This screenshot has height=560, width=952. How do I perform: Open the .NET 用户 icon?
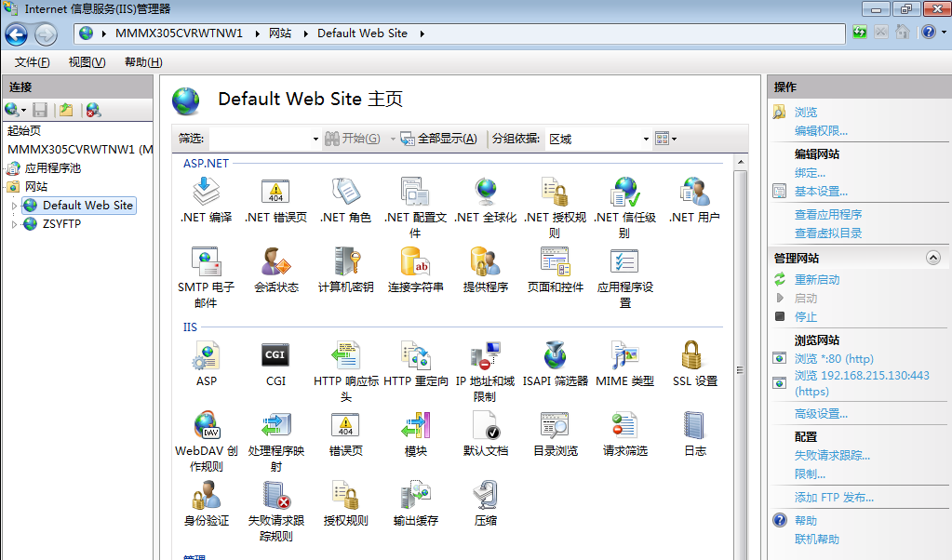694,191
